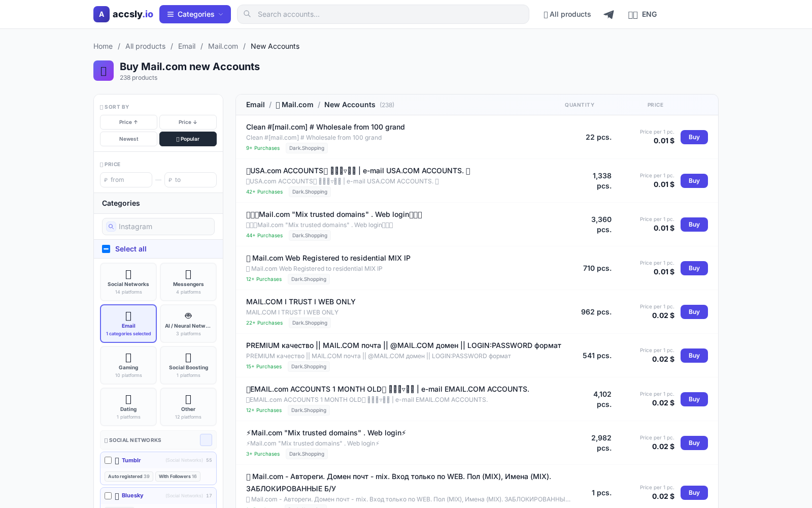Filter Tumblr by With Followers tag
Viewport: 812px width, 508px height.
178,477
